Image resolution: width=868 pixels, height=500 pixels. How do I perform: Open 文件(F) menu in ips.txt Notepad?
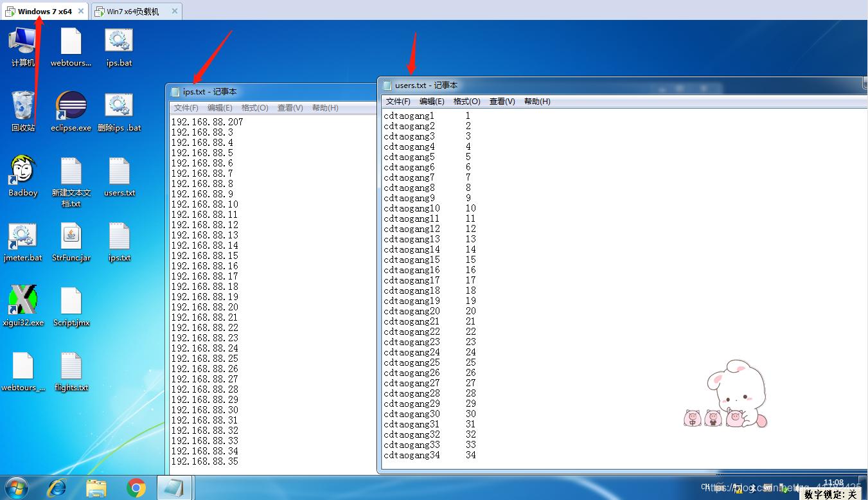[186, 108]
